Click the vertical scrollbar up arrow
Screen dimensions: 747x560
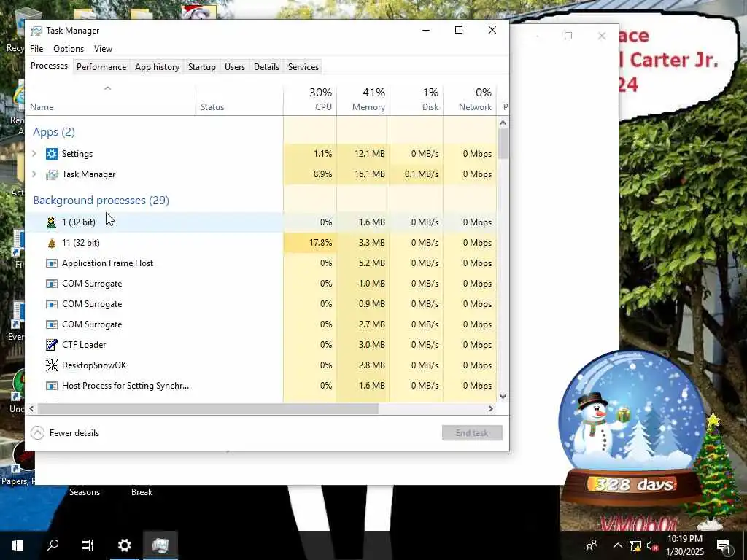(x=503, y=122)
